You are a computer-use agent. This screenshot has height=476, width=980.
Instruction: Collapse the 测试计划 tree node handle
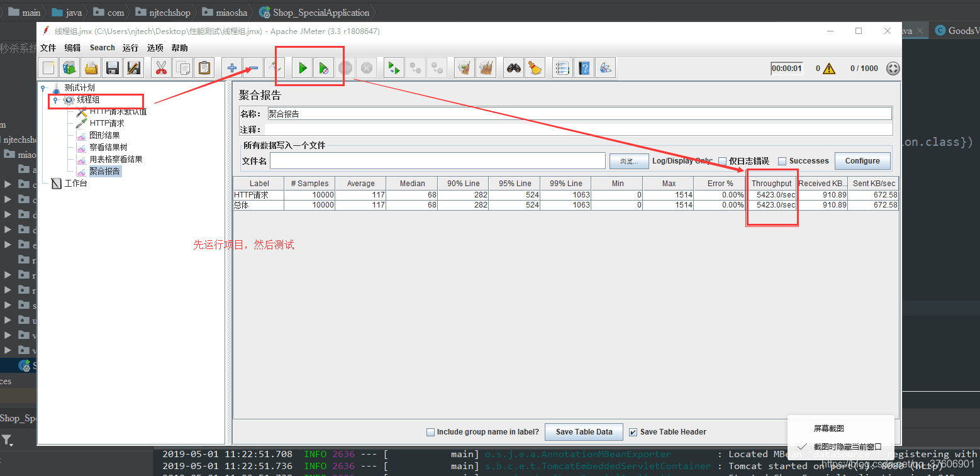(x=43, y=87)
